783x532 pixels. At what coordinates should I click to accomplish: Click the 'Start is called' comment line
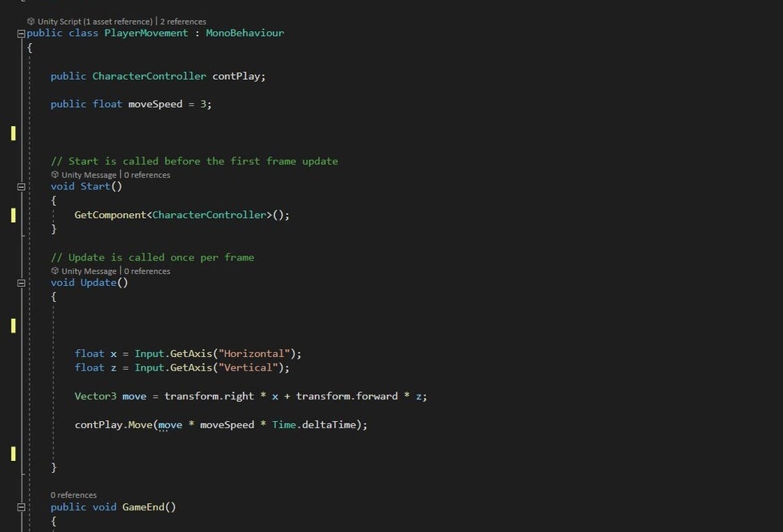point(194,161)
